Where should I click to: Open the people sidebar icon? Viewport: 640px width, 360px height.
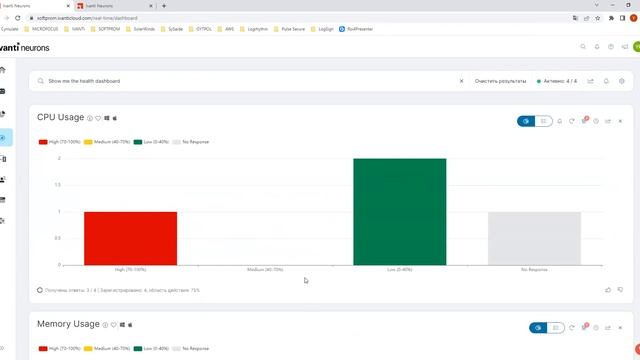click(x=3, y=180)
